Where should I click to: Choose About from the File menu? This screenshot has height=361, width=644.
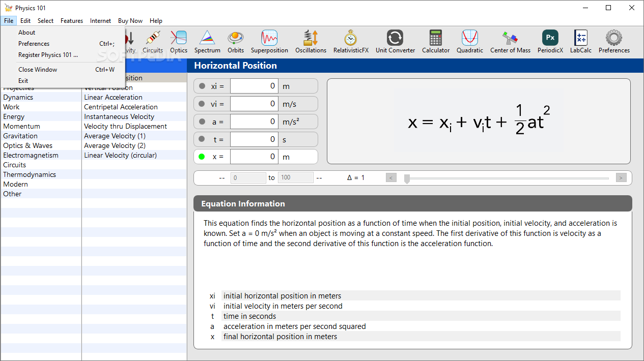pos(63,33)
